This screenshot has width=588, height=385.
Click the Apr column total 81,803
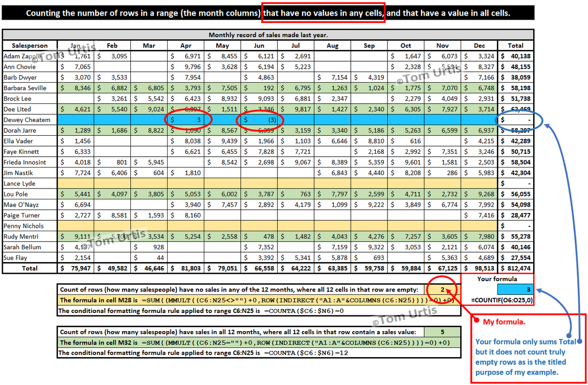point(186,268)
